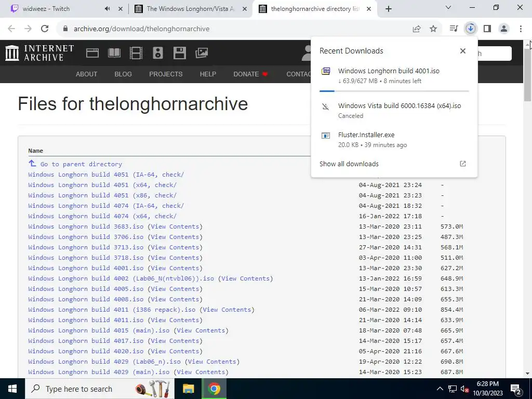Click the canceled Vista build 6000.16384 download
This screenshot has height=399, width=532.
[394, 110]
